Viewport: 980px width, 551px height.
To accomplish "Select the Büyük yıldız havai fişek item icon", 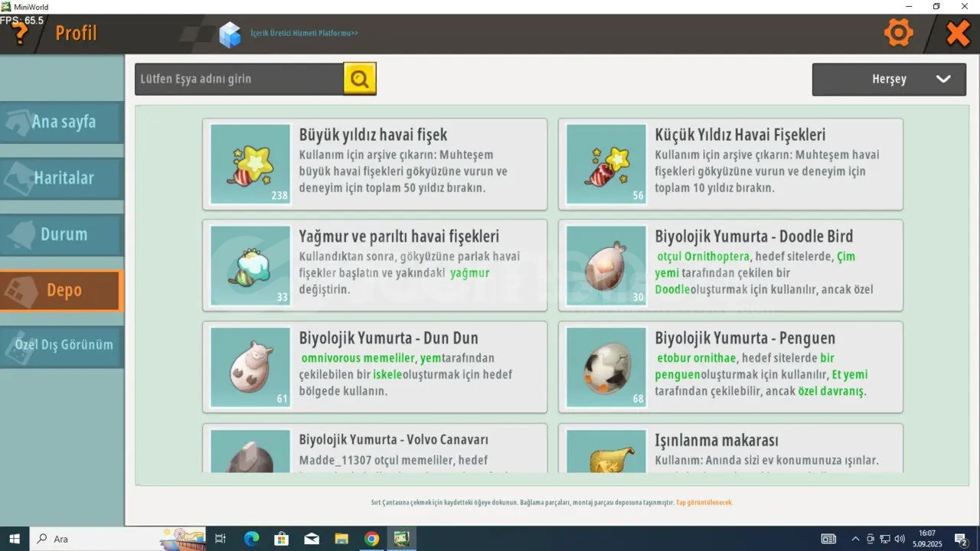I will point(250,164).
